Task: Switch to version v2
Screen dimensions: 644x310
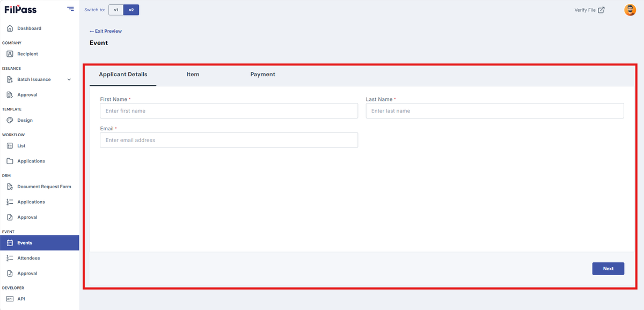Action: click(x=131, y=10)
